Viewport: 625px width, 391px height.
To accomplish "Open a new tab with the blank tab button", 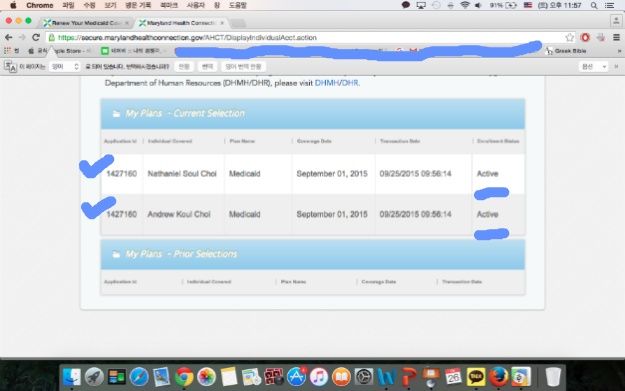I will tap(238, 23).
